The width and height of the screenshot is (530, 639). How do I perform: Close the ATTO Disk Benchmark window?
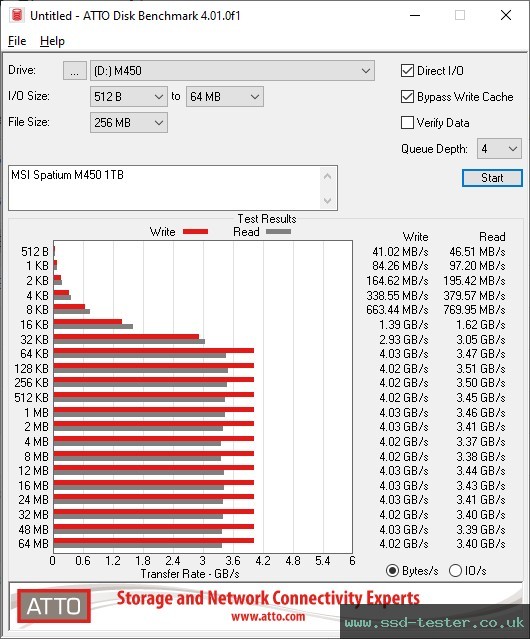[x=506, y=15]
